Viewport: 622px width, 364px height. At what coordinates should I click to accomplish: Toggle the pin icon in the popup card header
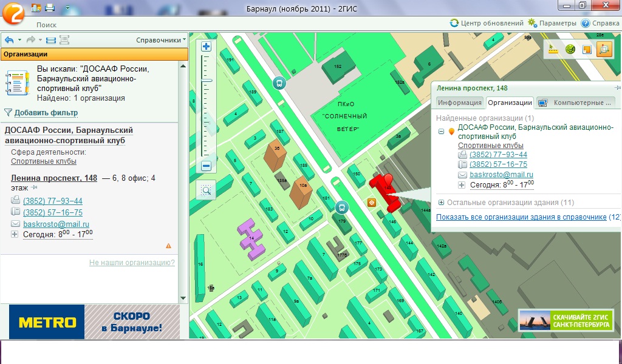coord(617,88)
